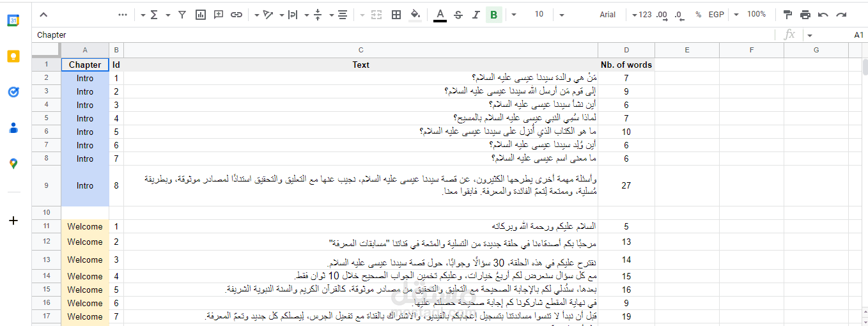Click the print icon

[x=805, y=14]
